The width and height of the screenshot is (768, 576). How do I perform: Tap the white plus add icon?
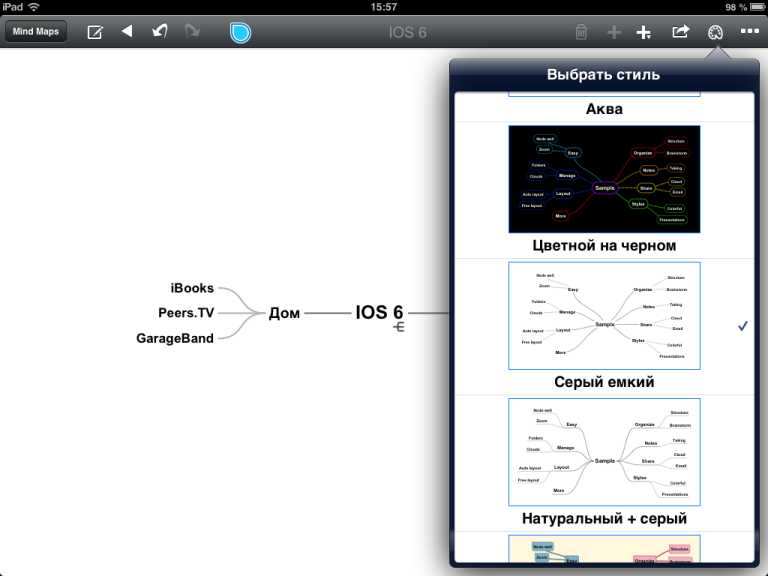tap(644, 32)
